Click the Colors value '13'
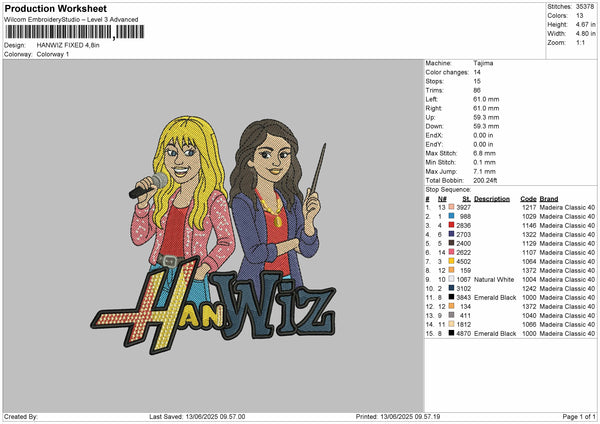The height and width of the screenshot is (424, 600). (x=579, y=16)
